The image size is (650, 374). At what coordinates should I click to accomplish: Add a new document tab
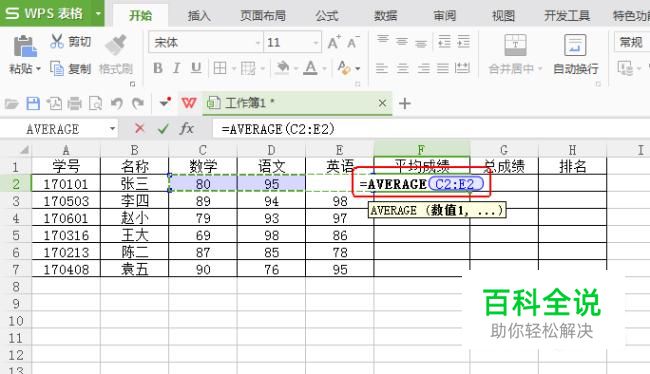tap(405, 103)
